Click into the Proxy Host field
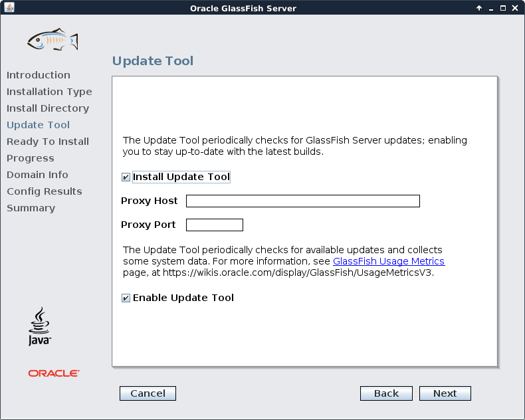This screenshot has height=420, width=525. click(302, 201)
